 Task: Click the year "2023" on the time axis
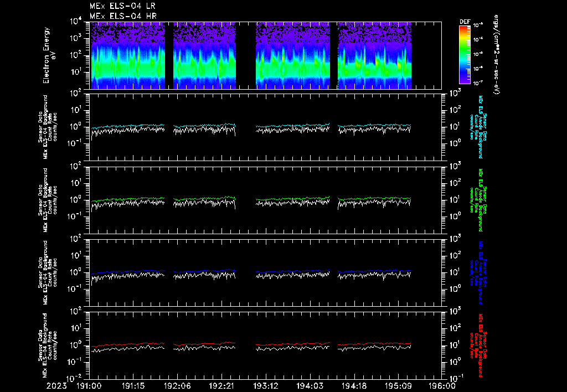tap(56, 386)
